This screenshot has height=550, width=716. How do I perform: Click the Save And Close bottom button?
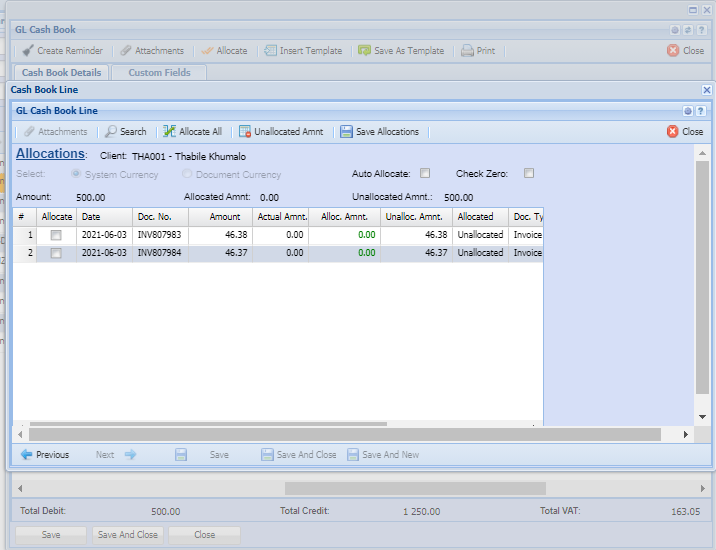(x=127, y=535)
